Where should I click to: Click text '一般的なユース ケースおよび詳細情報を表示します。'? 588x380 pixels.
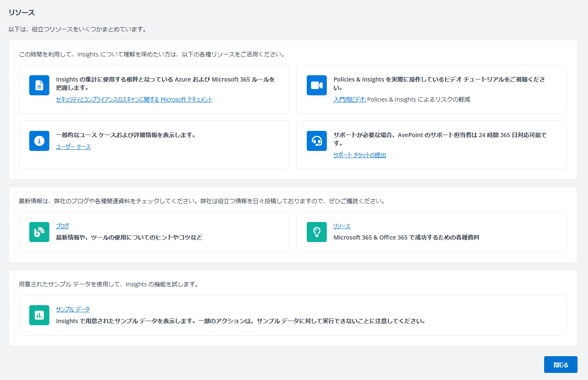point(126,135)
